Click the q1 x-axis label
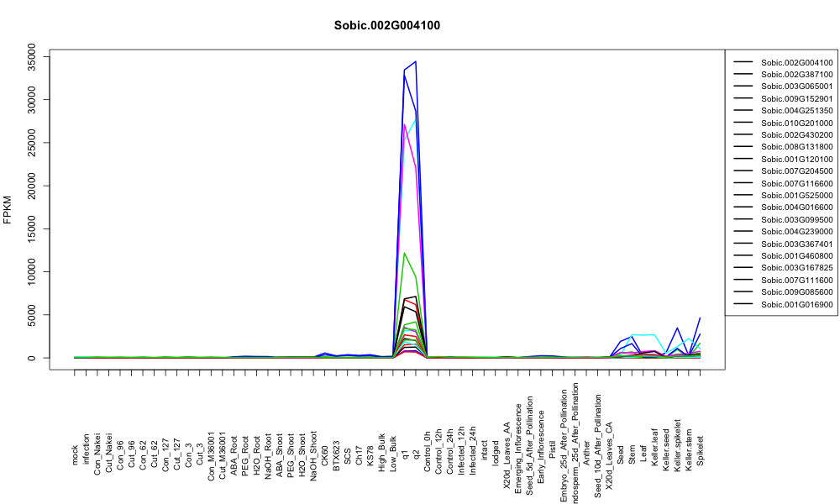The height and width of the screenshot is (504, 840). (405, 453)
